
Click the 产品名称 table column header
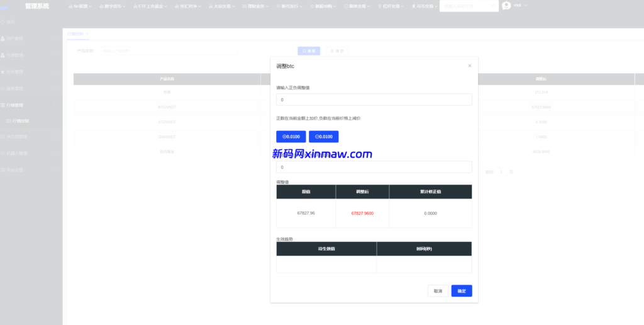point(167,79)
